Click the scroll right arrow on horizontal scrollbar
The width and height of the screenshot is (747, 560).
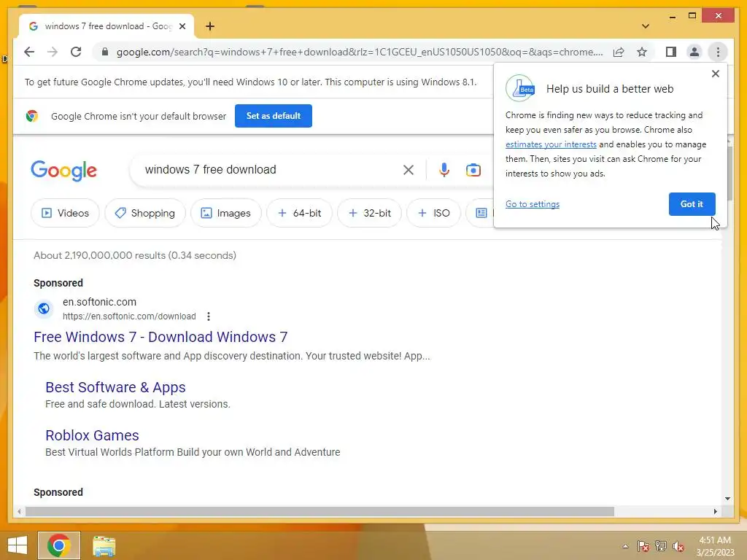click(x=715, y=511)
